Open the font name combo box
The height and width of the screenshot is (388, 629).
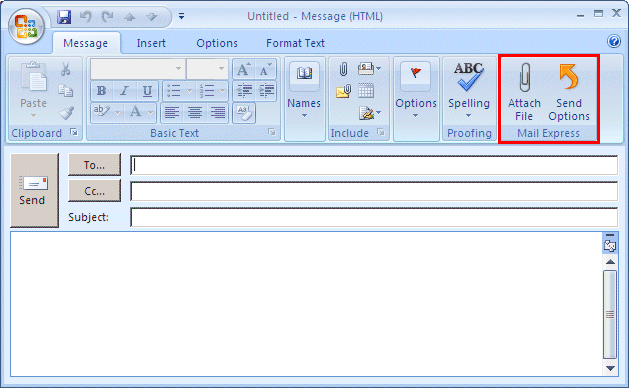pos(138,69)
